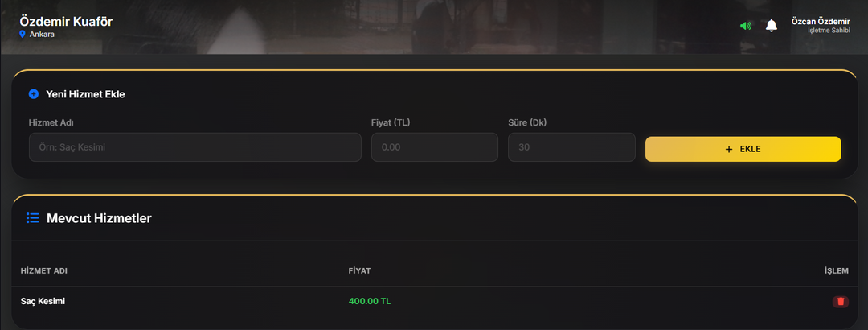Select the Saç Kesimi service row
Screen dimensions: 868x330
[434, 302]
